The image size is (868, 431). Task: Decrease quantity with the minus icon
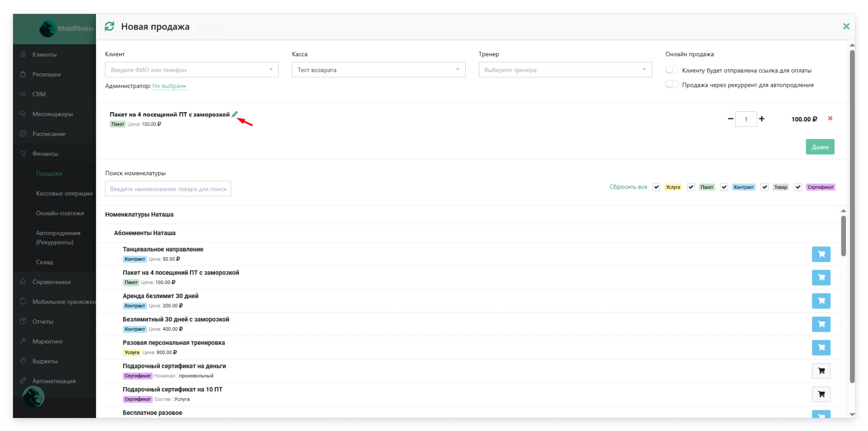tap(730, 119)
